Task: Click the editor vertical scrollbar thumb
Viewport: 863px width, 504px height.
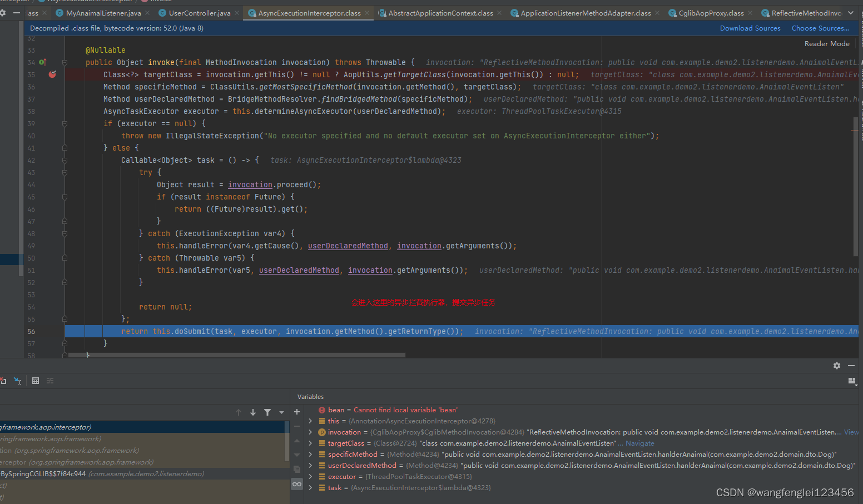Action: pos(856,186)
